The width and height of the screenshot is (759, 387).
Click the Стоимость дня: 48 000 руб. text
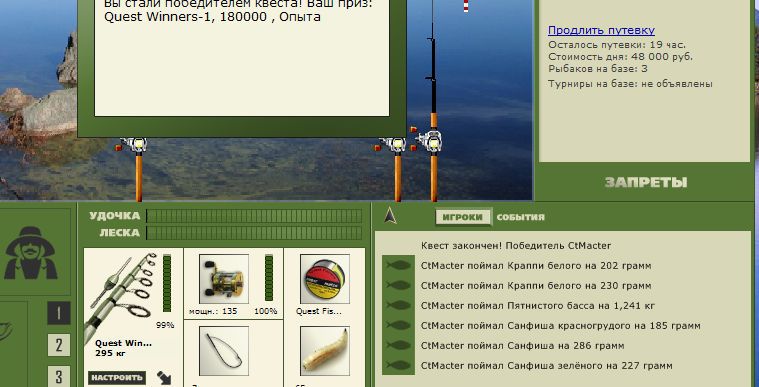click(x=621, y=57)
